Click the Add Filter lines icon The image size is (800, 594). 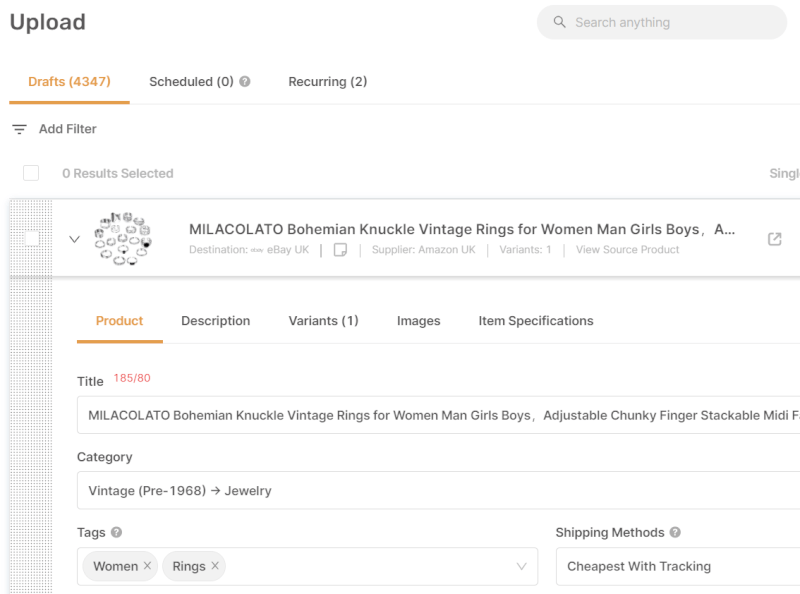click(19, 129)
